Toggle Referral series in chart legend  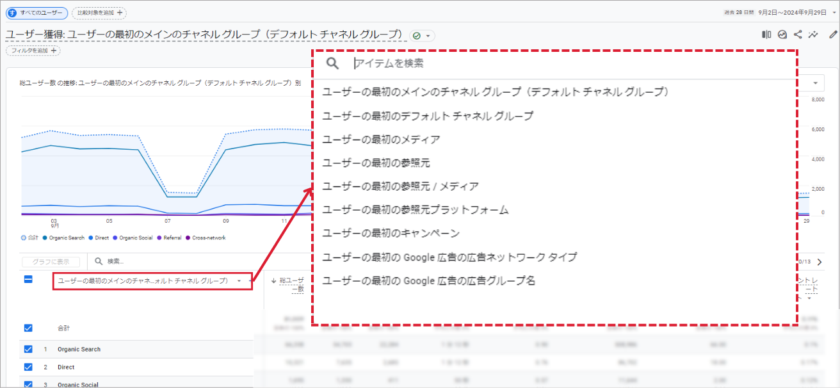click(x=169, y=237)
